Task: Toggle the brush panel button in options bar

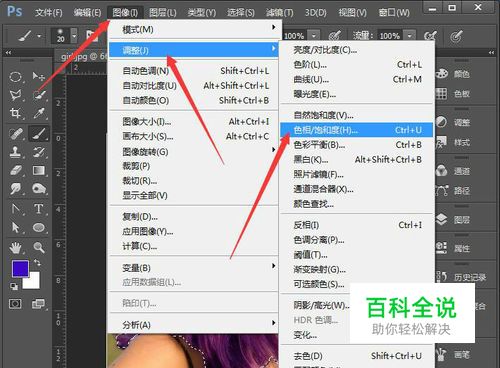Action: point(91,35)
